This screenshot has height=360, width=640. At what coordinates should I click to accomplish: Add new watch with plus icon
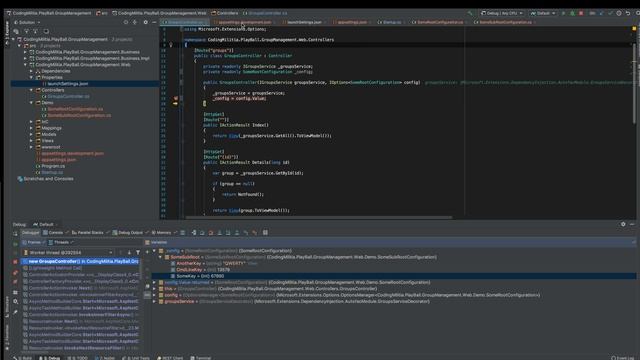147,252
